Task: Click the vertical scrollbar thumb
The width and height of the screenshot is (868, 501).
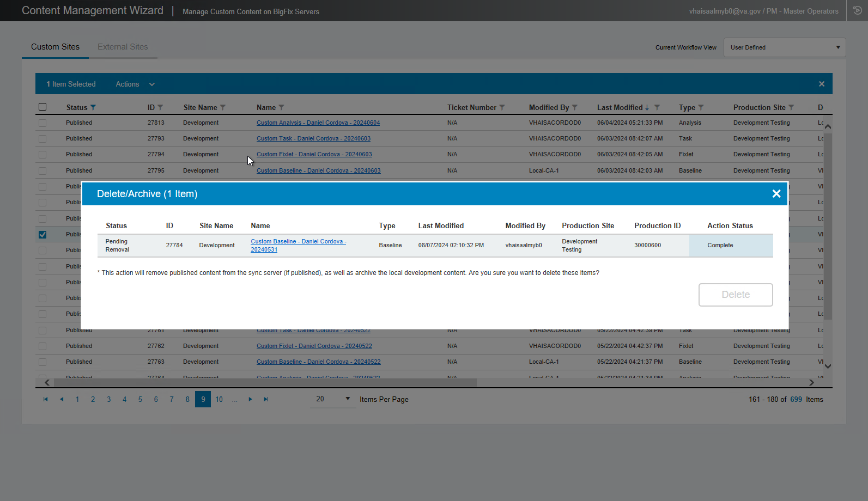Action: [x=828, y=226]
